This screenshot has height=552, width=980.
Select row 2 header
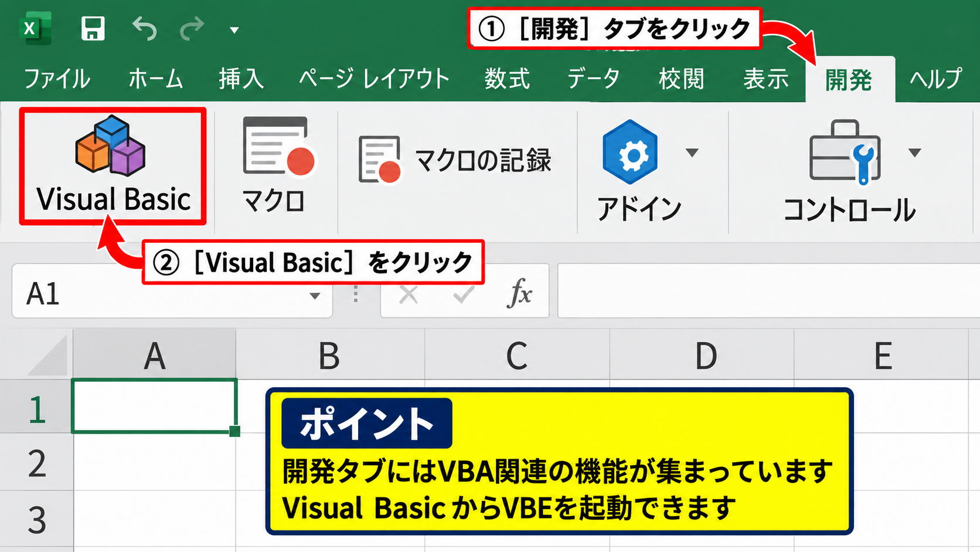coord(36,462)
